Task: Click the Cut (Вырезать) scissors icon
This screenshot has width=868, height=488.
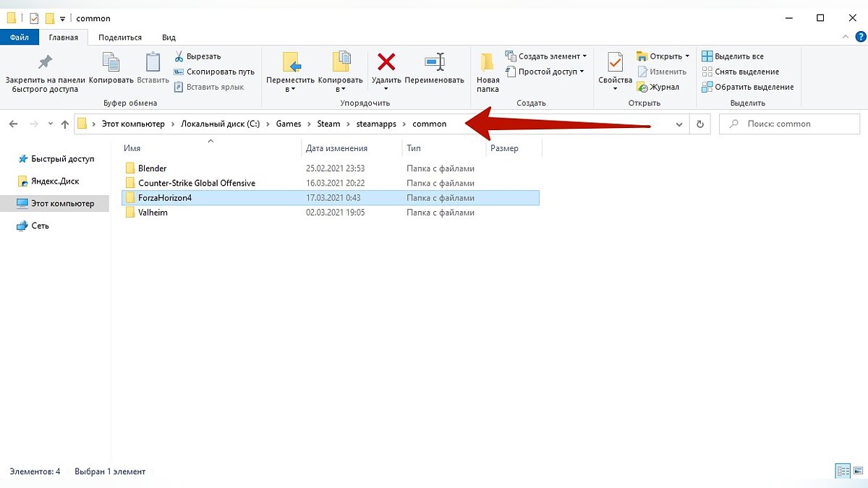Action: (179, 56)
